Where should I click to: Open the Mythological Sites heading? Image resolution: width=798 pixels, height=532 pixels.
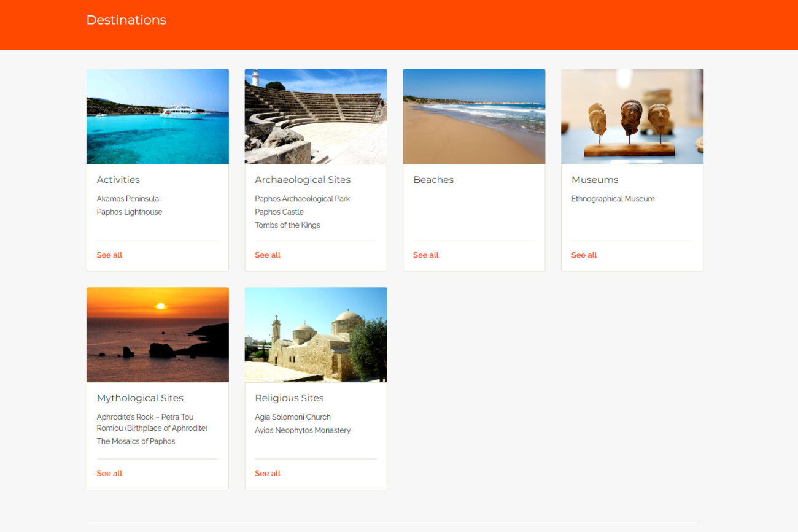pos(140,398)
